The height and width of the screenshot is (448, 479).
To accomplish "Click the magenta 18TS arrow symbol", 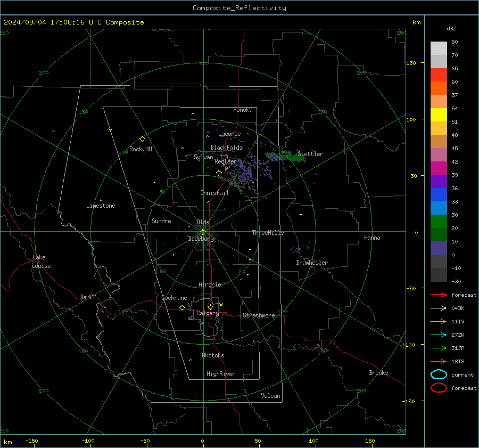I will 439,362.
